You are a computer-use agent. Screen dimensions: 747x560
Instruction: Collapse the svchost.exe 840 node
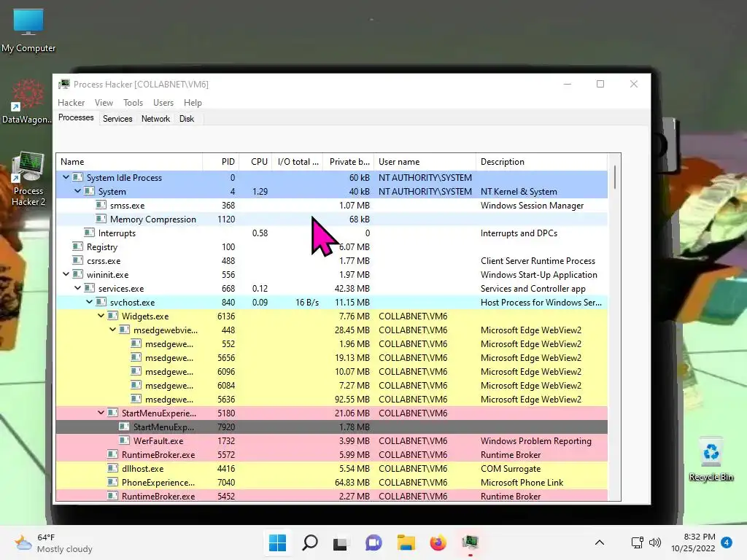(89, 302)
